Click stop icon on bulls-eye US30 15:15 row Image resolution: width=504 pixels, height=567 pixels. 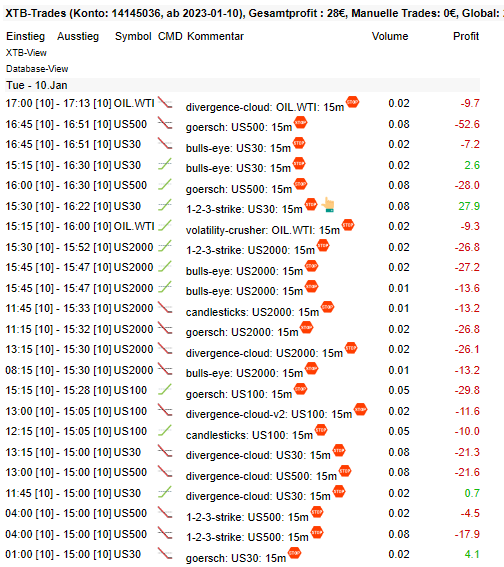click(x=299, y=164)
